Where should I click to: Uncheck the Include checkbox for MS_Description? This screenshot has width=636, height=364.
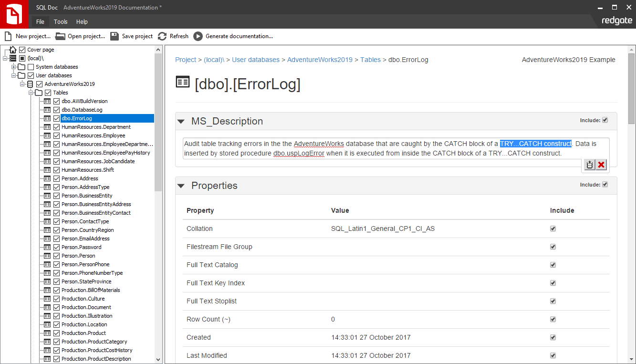[605, 120]
